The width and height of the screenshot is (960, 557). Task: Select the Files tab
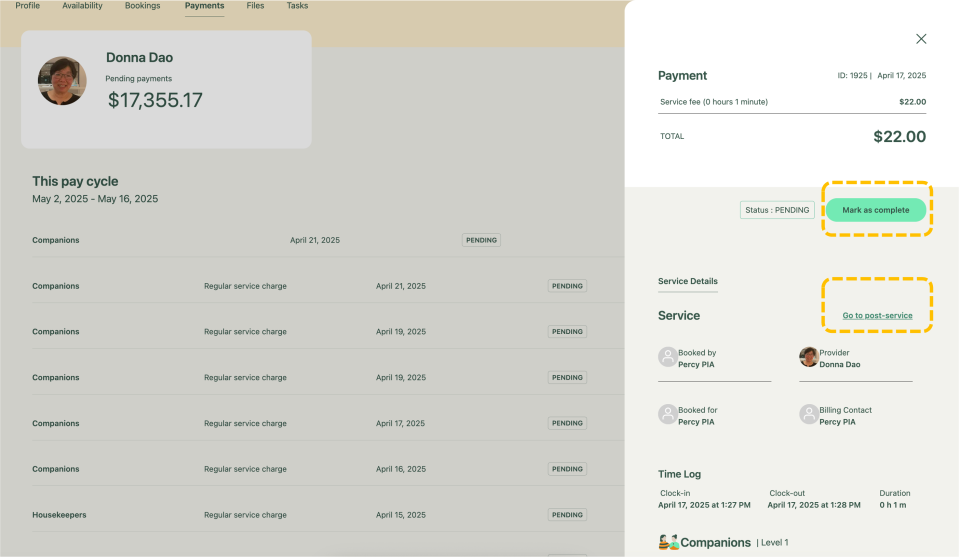click(255, 6)
